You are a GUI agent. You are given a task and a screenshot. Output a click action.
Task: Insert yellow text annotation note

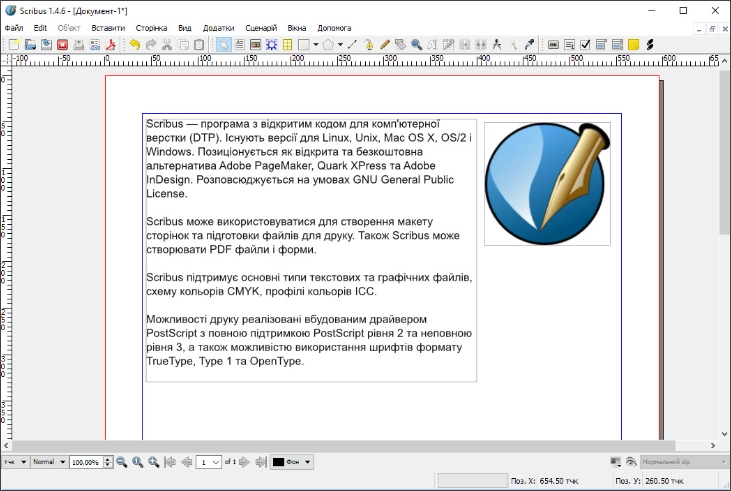(633, 45)
